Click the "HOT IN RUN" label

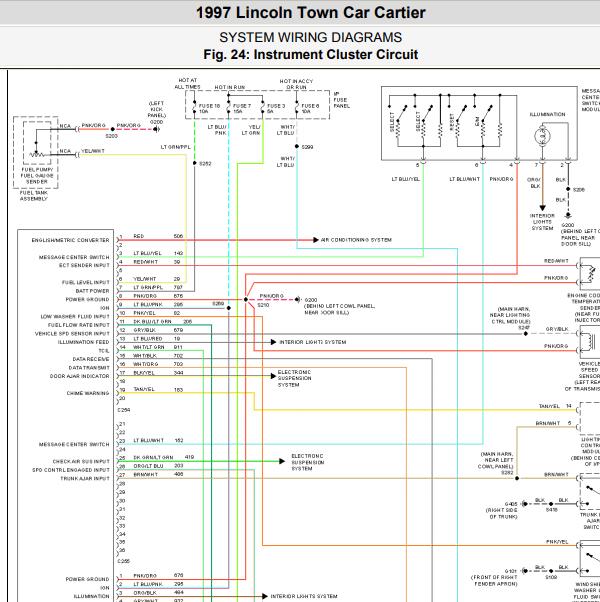pos(230,88)
